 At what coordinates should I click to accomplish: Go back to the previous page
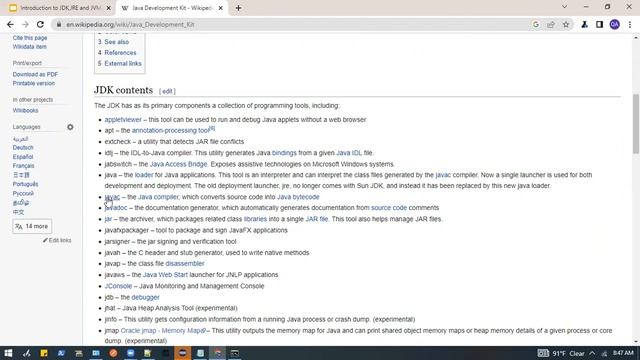pos(10,24)
